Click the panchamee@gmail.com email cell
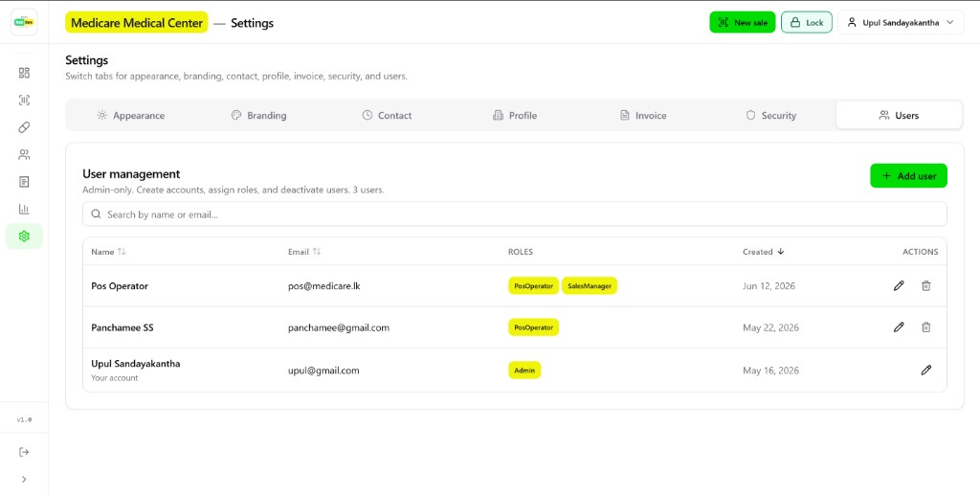This screenshot has width=980, height=495. 339,327
